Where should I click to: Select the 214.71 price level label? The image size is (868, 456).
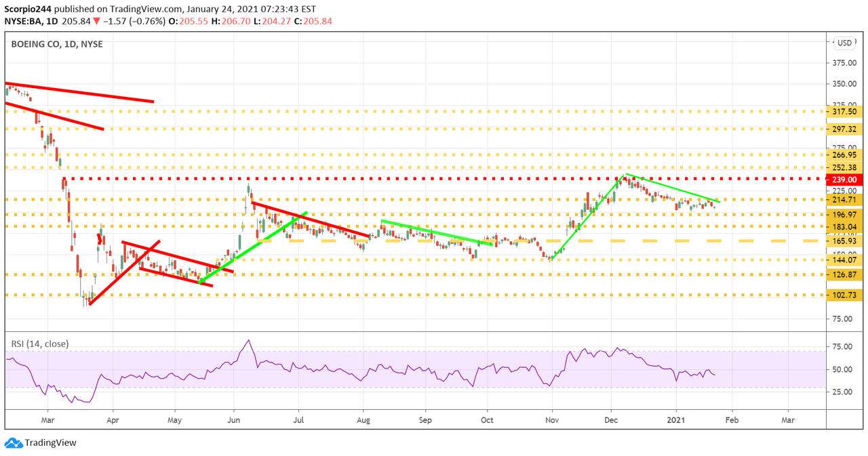(x=843, y=200)
